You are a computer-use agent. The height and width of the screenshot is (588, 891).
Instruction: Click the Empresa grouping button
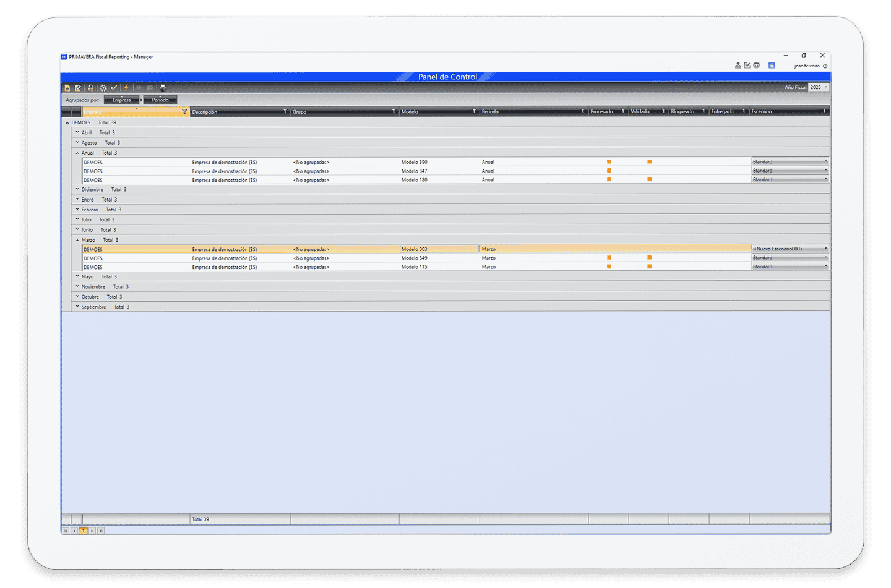121,100
